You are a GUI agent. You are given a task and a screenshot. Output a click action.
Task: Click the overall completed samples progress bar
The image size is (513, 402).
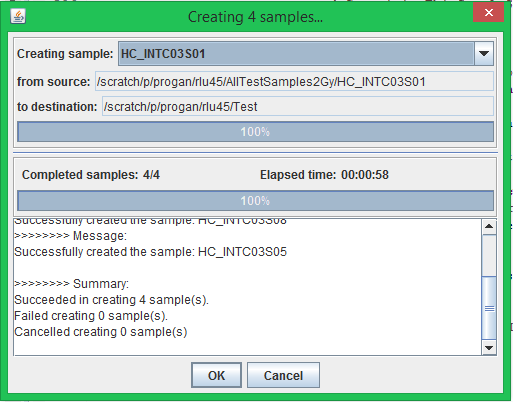pyautogui.click(x=255, y=201)
